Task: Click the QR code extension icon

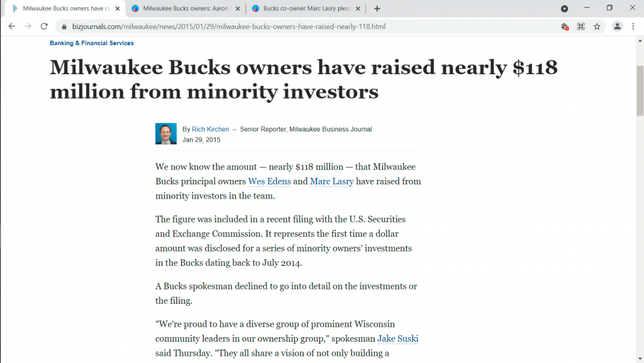Action: click(x=581, y=26)
